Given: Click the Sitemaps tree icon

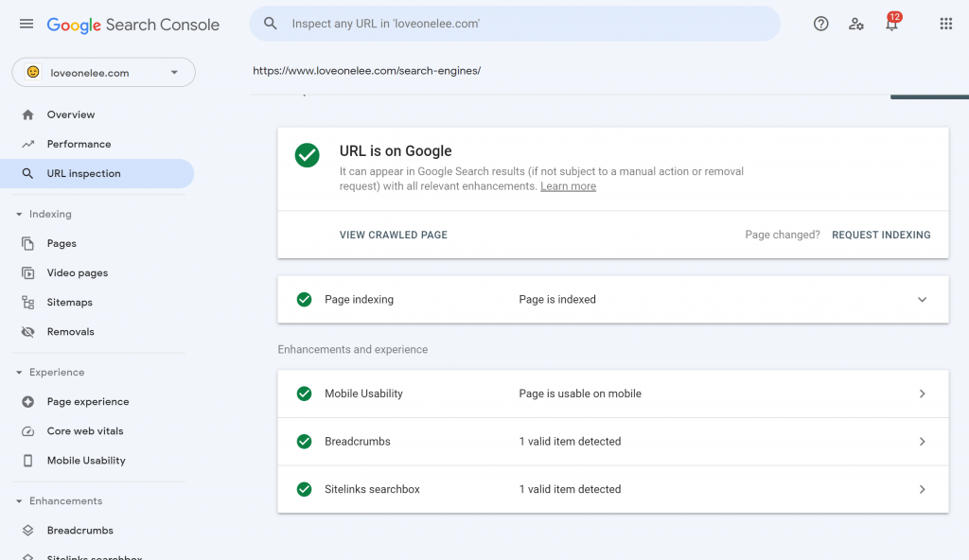Looking at the screenshot, I should pos(27,303).
